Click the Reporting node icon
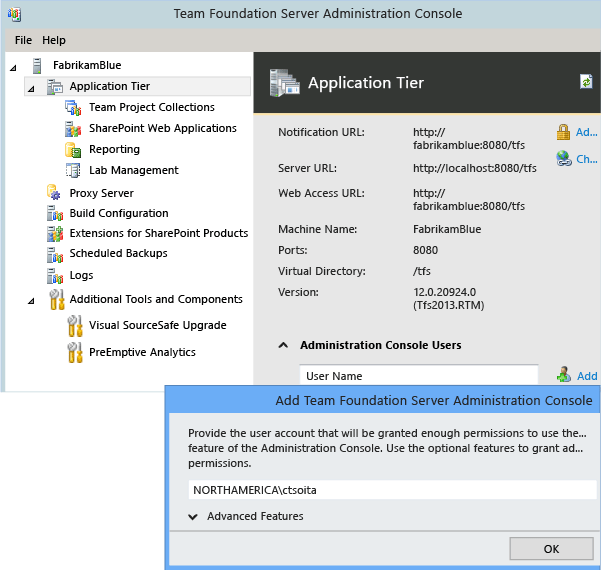 coord(73,150)
